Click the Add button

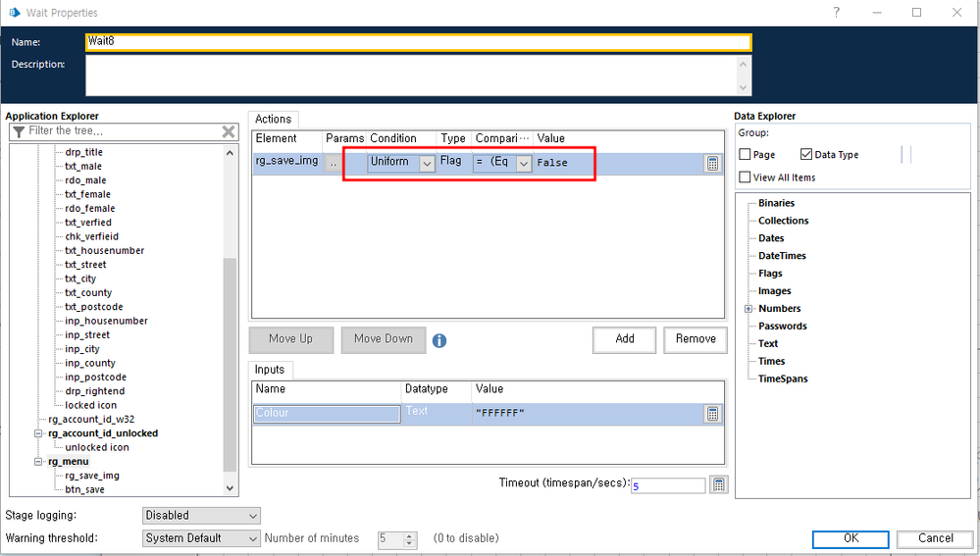click(x=624, y=339)
